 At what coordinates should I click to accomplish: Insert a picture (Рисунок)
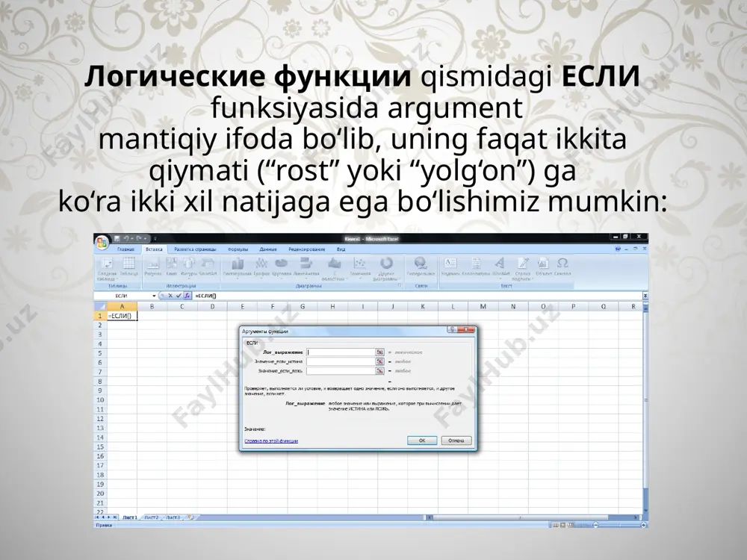pos(153,267)
